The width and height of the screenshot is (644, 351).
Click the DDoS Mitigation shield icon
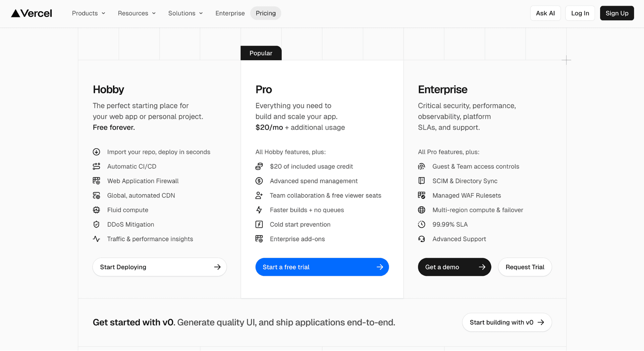pos(96,224)
